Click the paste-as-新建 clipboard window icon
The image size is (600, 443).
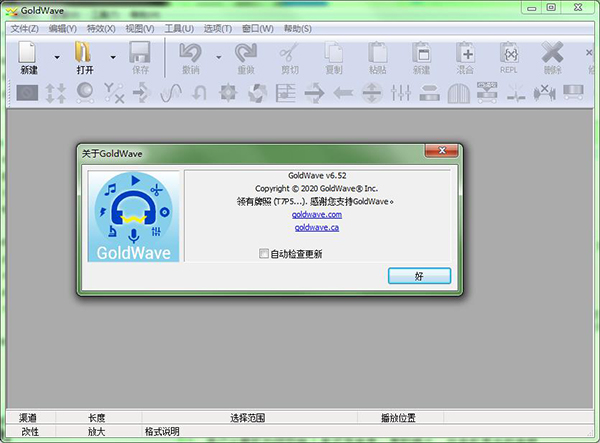(x=422, y=52)
